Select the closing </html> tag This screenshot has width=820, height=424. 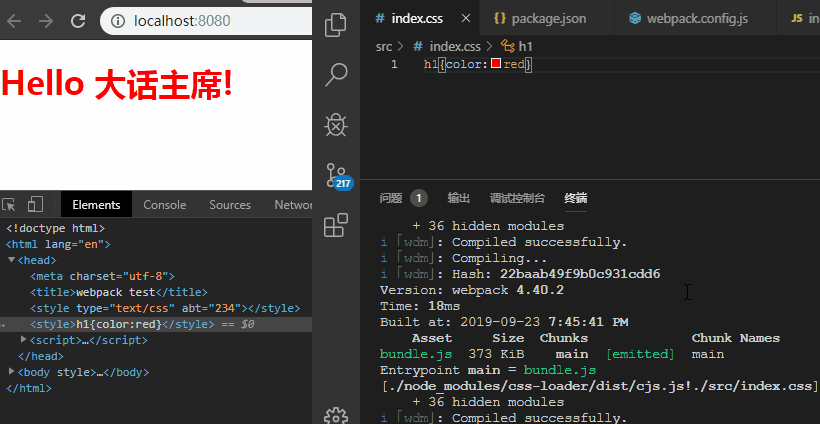pyautogui.click(x=29, y=388)
